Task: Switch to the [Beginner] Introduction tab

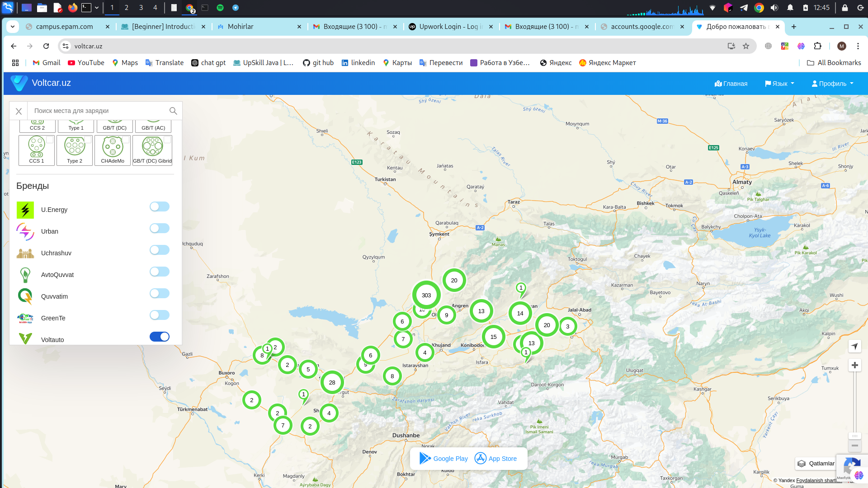Action: pos(164,27)
